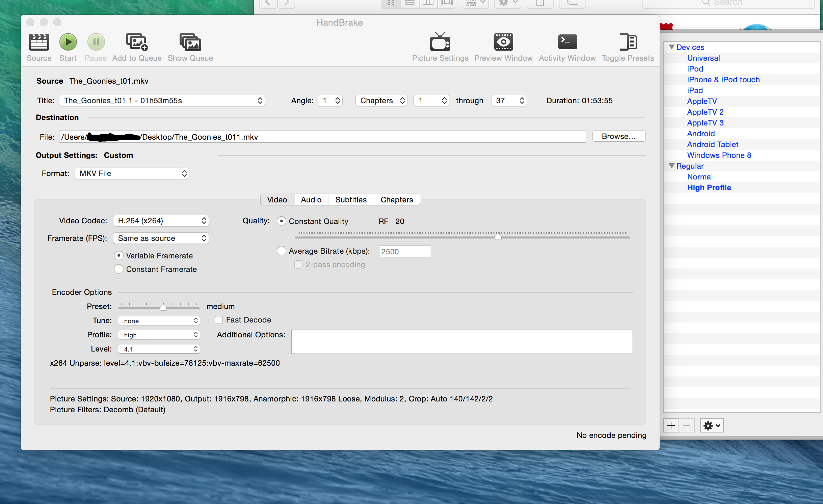Click the Toggle Presets drawer icon
Screen dimensions: 823x504
[628, 42]
